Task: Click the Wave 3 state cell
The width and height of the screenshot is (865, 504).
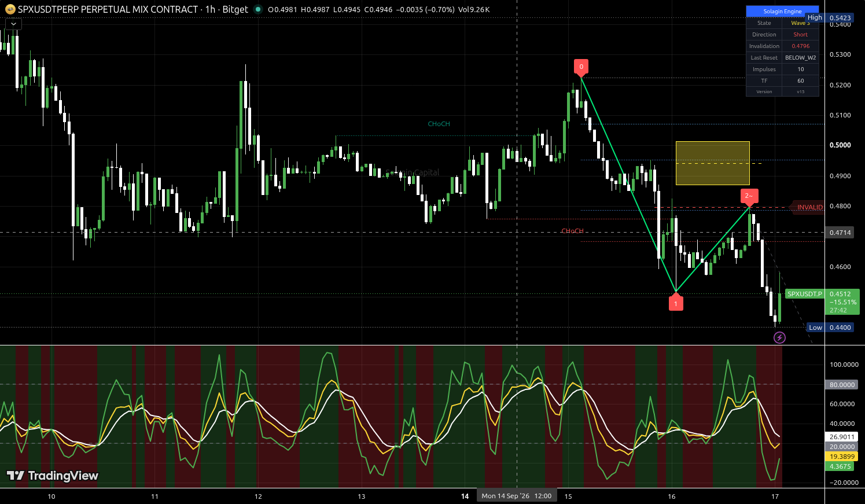Action: click(x=800, y=23)
